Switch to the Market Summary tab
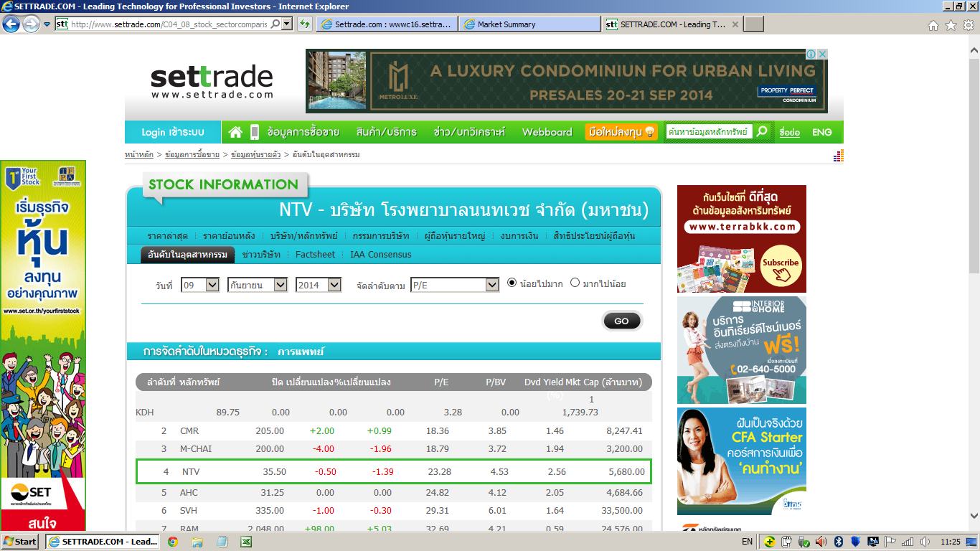 pos(529,24)
